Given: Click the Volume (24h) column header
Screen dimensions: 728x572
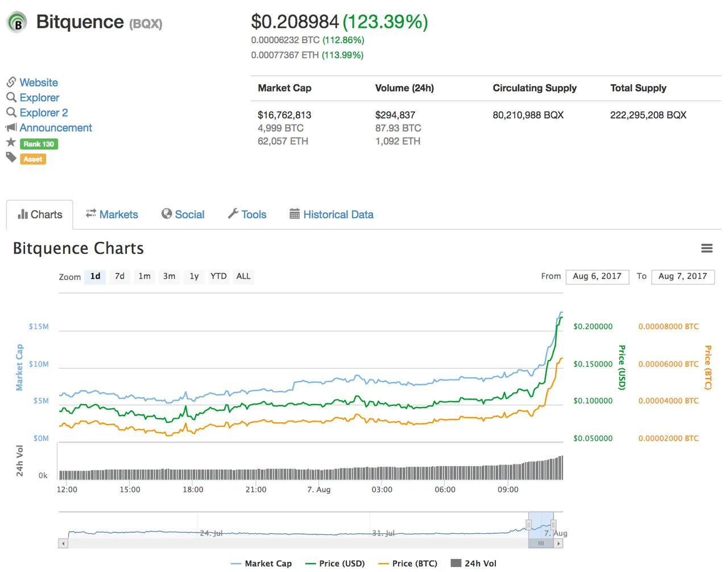Looking at the screenshot, I should tap(404, 88).
